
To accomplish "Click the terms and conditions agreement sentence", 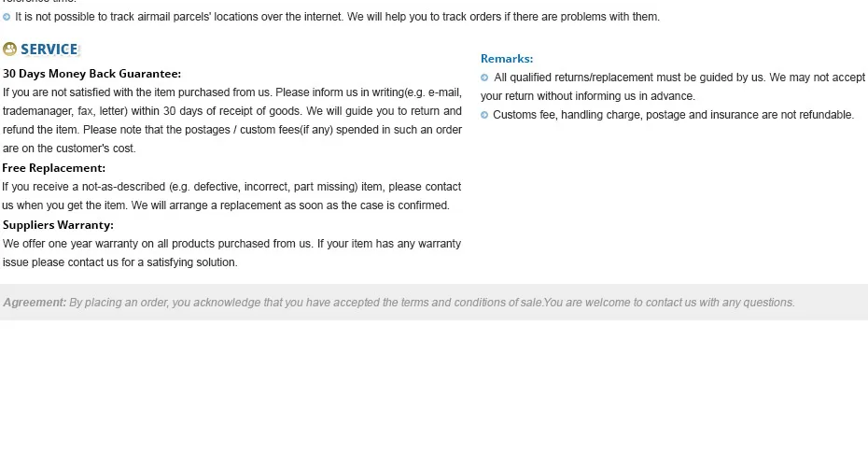I will (306, 303).
